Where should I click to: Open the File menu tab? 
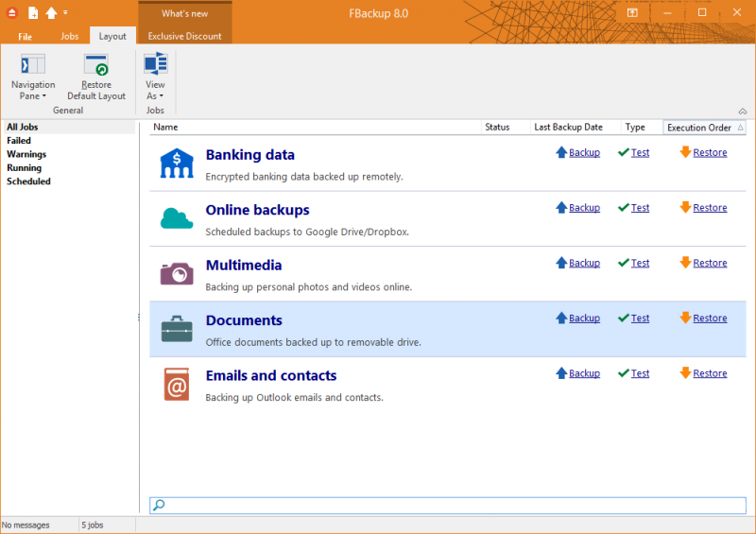(26, 36)
